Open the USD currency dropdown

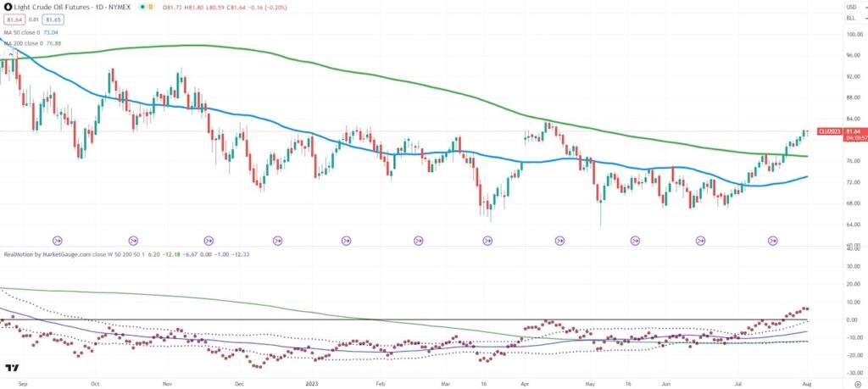[854, 7]
